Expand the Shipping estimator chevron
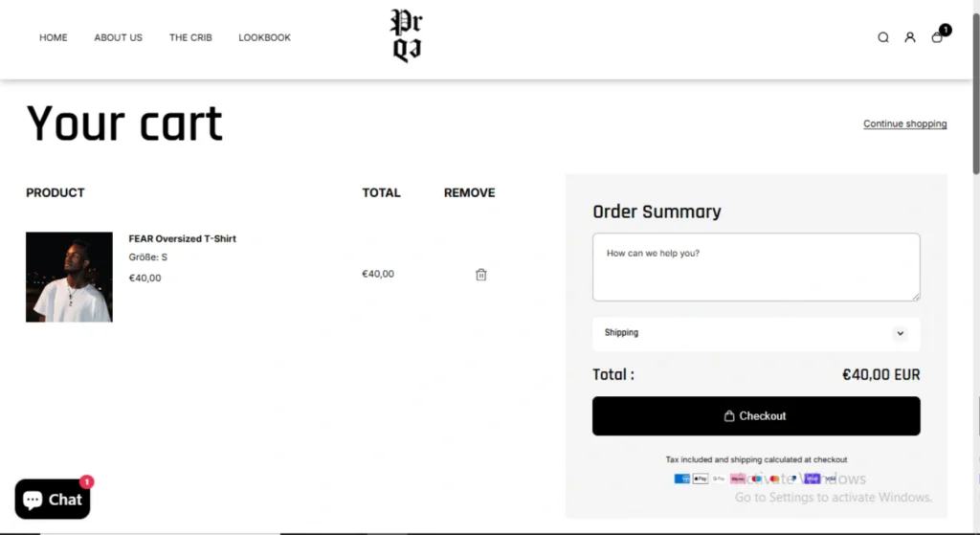 (900, 333)
